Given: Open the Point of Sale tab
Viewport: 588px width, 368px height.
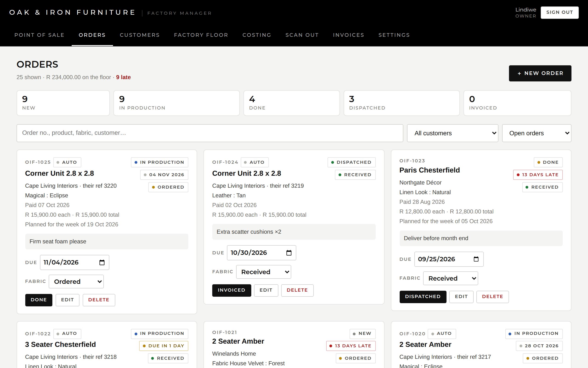Looking at the screenshot, I should (39, 35).
